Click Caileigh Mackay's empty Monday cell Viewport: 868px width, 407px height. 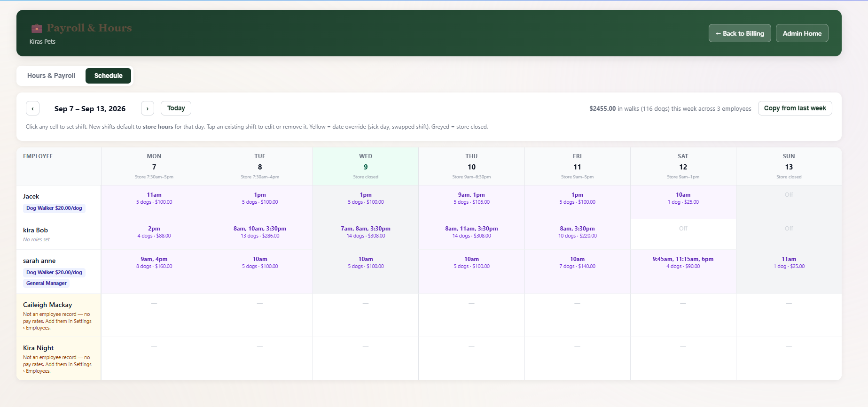(x=154, y=315)
